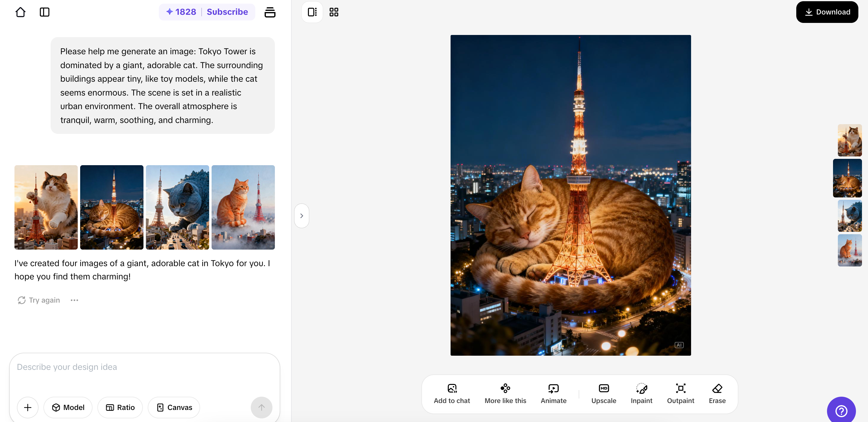Open the Ratio options
Image resolution: width=868 pixels, height=422 pixels.
point(120,408)
